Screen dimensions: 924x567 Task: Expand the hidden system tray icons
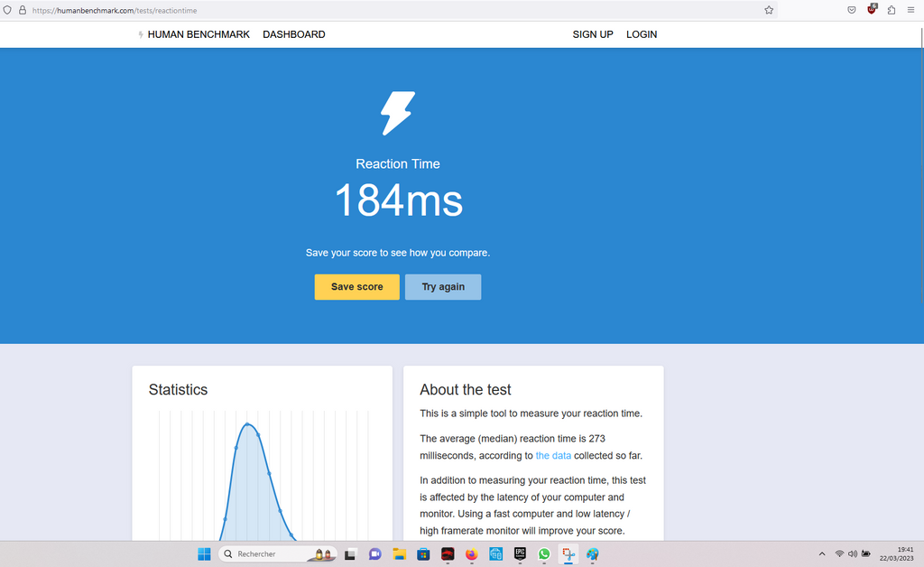point(821,553)
